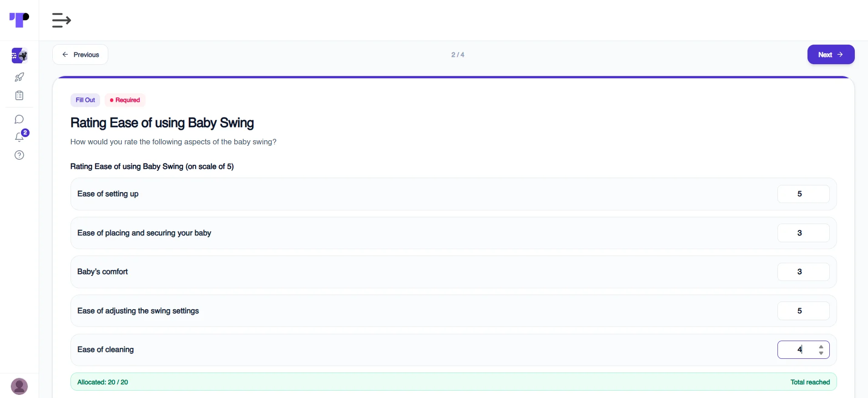
Task: Open the highlighted tasks sidebar icon
Action: tap(19, 56)
